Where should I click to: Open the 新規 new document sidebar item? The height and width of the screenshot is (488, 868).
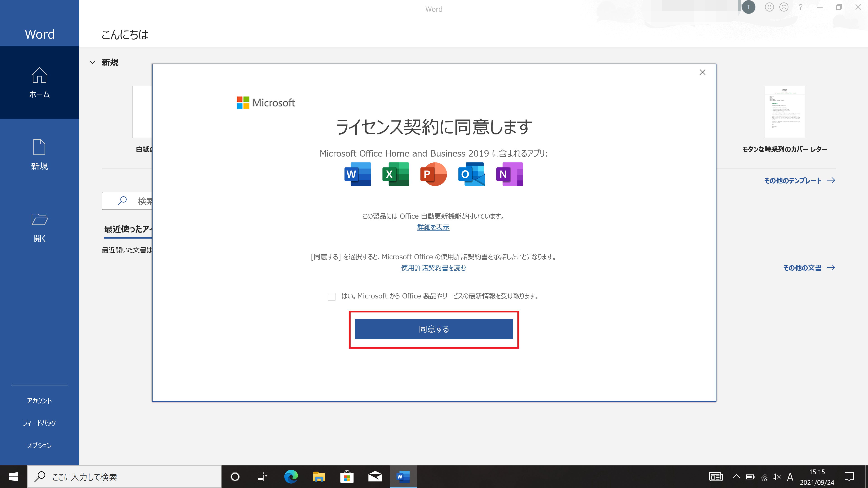point(39,155)
